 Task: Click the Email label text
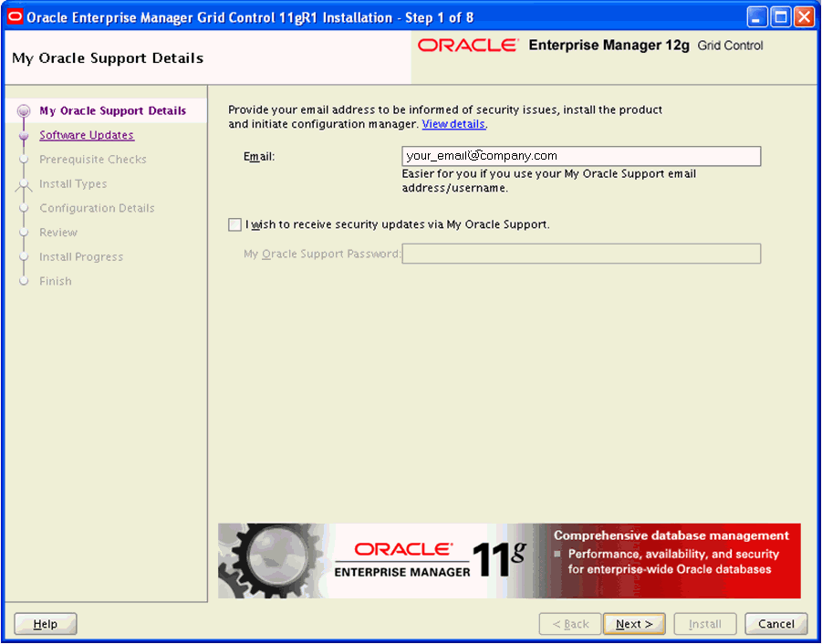[x=259, y=156]
